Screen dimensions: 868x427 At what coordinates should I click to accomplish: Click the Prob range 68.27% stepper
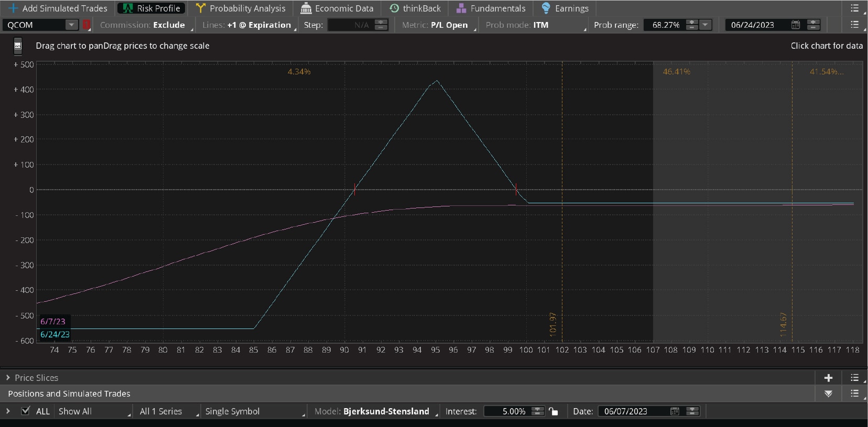click(x=692, y=25)
